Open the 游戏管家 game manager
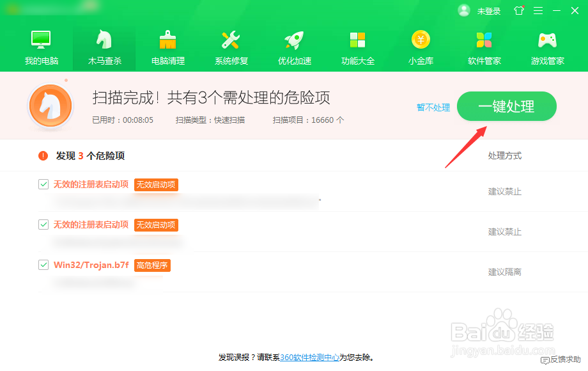Image resolution: width=588 pixels, height=371 pixels. point(547,45)
